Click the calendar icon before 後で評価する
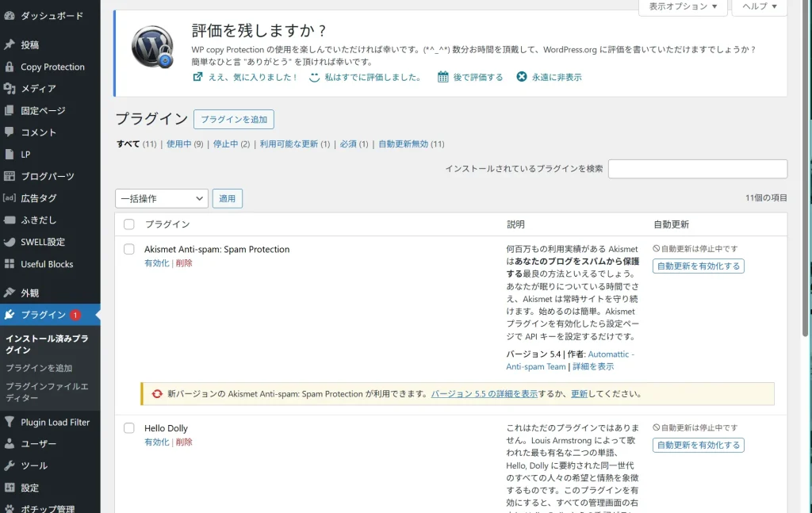 coord(442,77)
